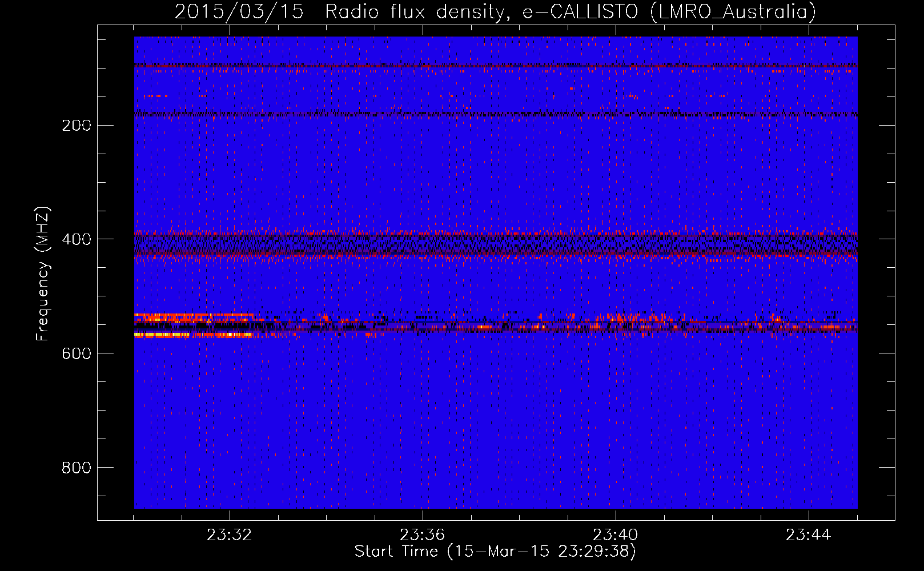Click the 23:36 time tick label
924x571 pixels.
[423, 535]
